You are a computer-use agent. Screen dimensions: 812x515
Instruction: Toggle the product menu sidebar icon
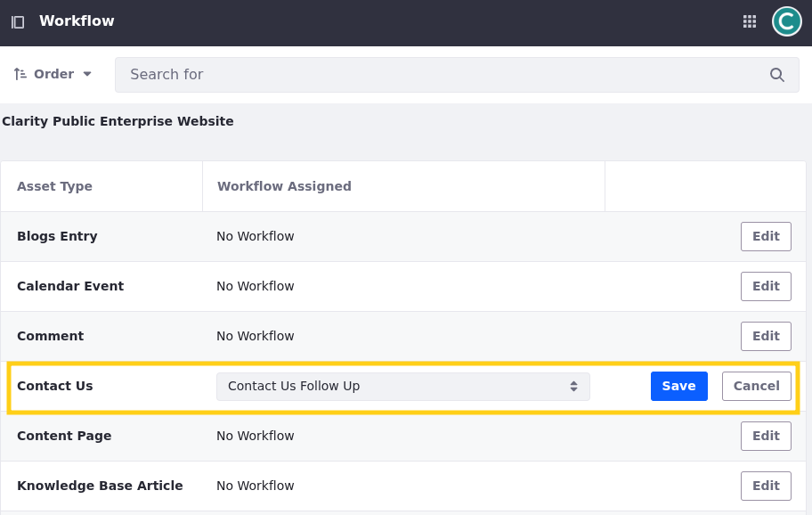coord(18,21)
